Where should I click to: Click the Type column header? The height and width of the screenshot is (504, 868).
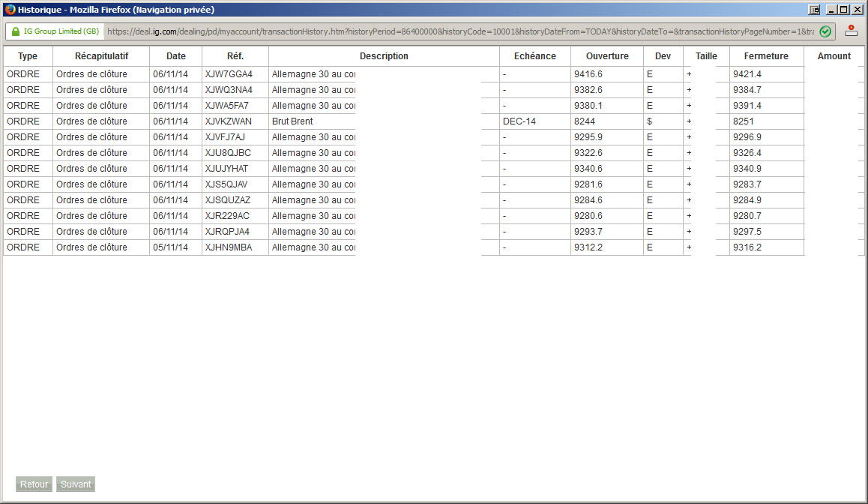coord(28,56)
